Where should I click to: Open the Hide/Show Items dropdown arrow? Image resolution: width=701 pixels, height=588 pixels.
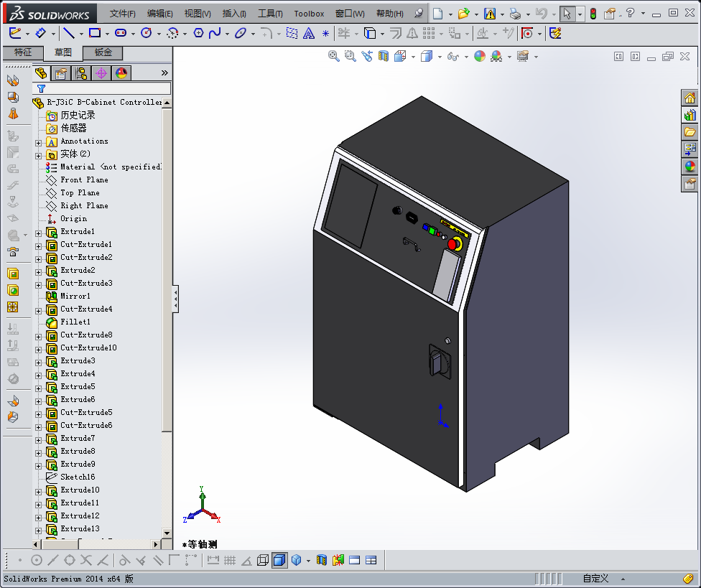click(x=466, y=57)
